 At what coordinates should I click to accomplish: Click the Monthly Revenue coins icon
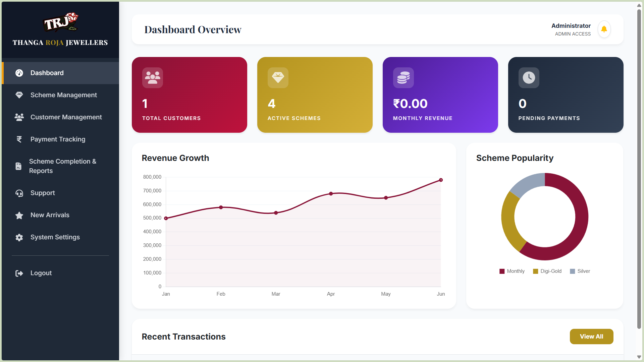[x=404, y=78]
